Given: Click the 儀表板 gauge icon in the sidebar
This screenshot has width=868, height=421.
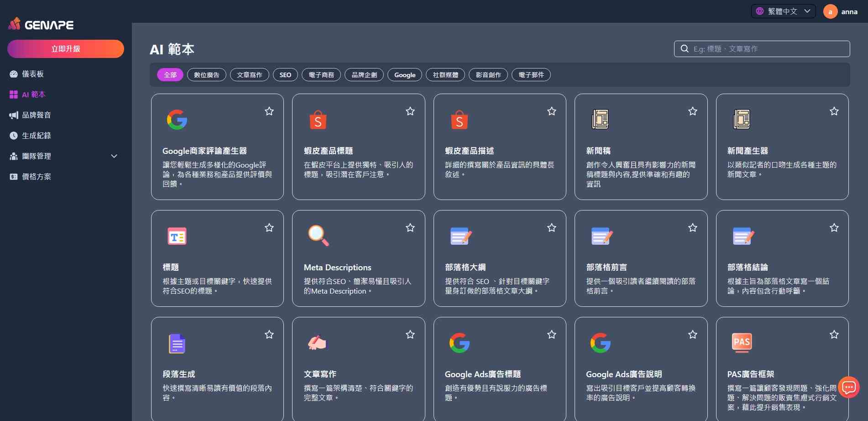Looking at the screenshot, I should pos(14,74).
